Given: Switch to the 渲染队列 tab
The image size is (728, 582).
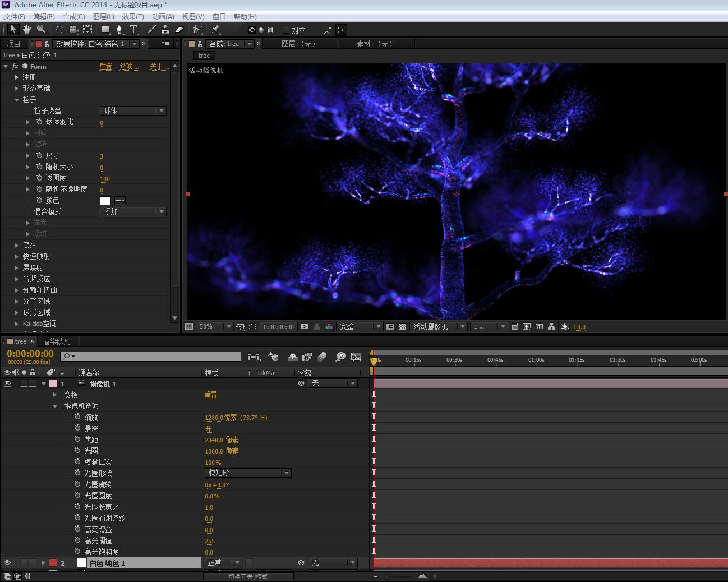Looking at the screenshot, I should click(x=57, y=341).
